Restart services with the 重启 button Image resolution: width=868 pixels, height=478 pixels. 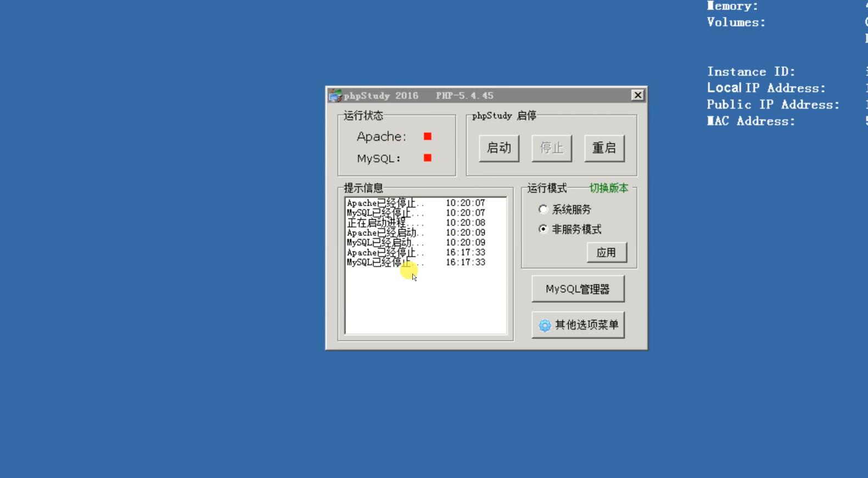coord(604,148)
